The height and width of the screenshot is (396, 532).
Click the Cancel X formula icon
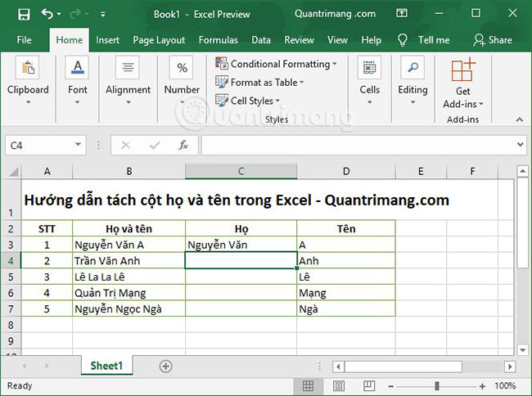tap(125, 146)
